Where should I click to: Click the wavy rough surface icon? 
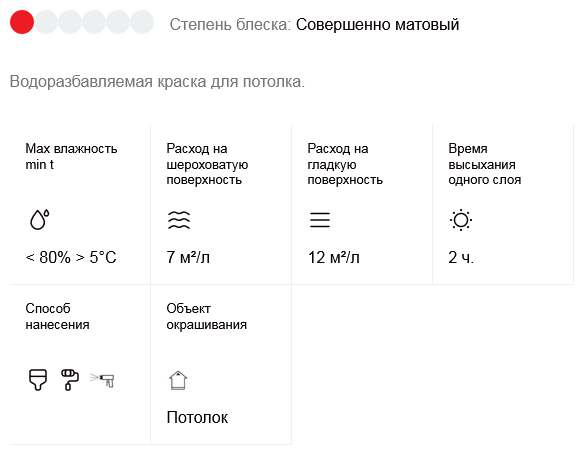pyautogui.click(x=179, y=220)
